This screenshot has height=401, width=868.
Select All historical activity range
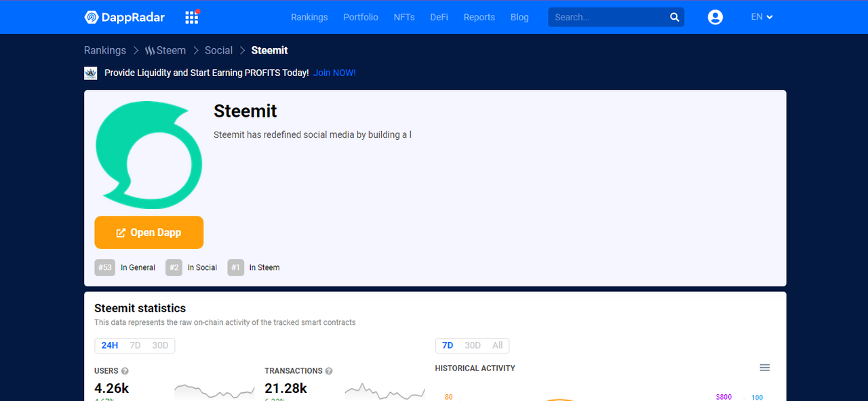498,345
